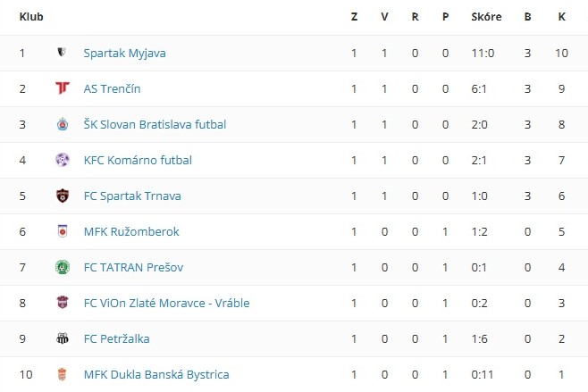
Task: Click the ŠK Slovan Bratislava crest icon
Action: point(63,124)
